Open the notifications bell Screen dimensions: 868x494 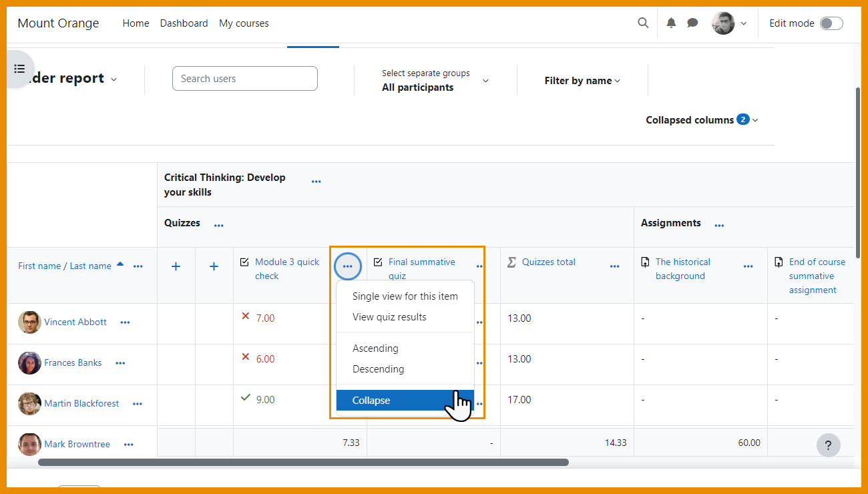coord(671,23)
